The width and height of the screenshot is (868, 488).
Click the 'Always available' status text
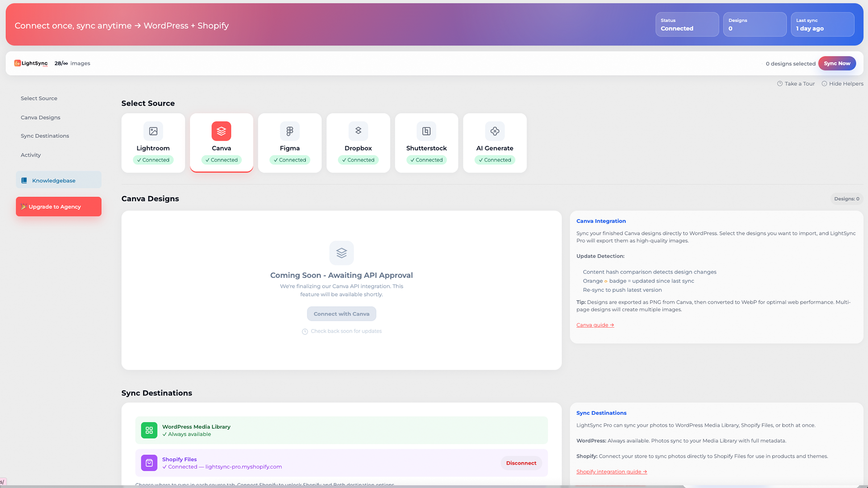pyautogui.click(x=187, y=434)
